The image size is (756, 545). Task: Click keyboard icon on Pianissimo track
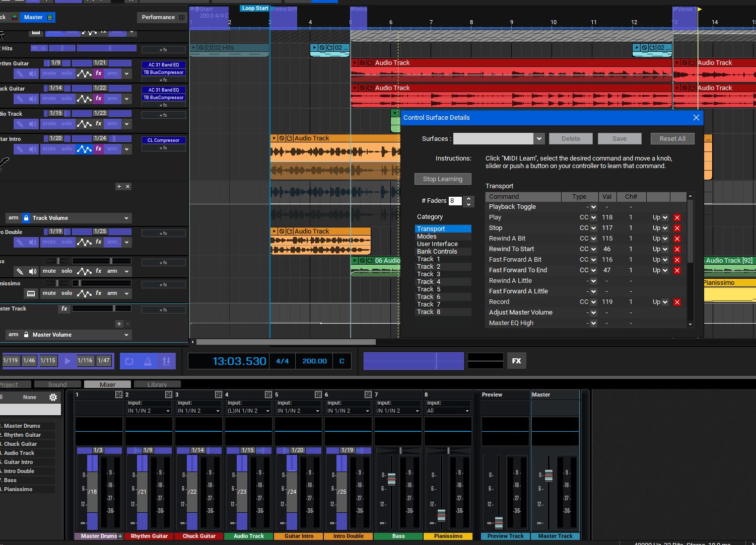coord(31,293)
